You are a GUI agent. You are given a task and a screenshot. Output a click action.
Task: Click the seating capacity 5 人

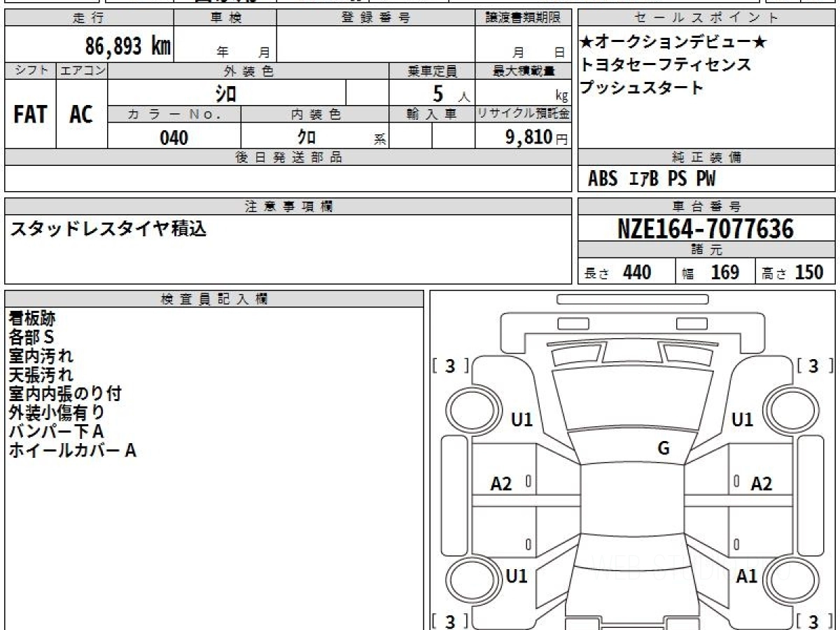(451, 94)
